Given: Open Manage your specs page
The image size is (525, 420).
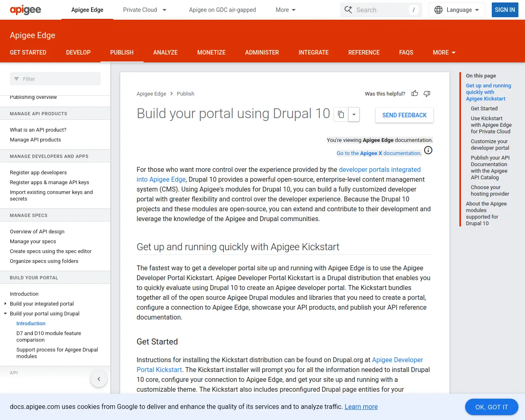Looking at the screenshot, I should 33,241.
